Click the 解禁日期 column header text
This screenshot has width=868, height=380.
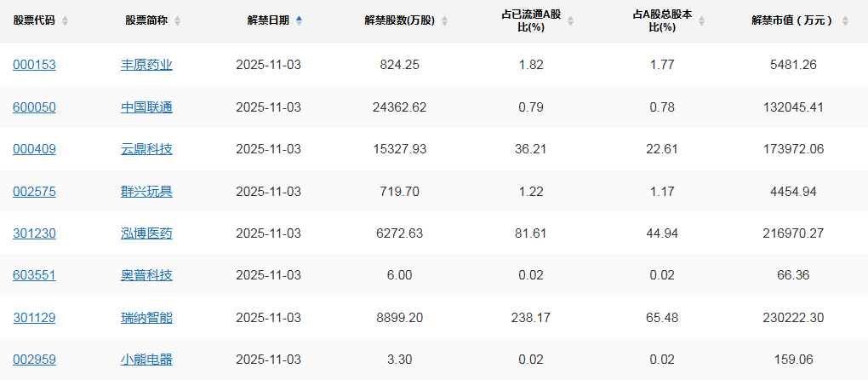coord(268,20)
